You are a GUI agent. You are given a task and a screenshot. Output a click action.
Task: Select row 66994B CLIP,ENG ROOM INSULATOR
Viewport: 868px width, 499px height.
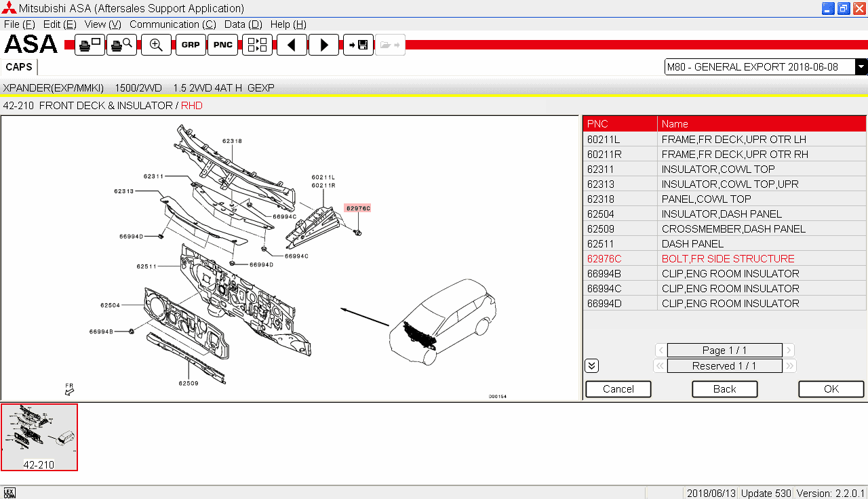coord(724,273)
